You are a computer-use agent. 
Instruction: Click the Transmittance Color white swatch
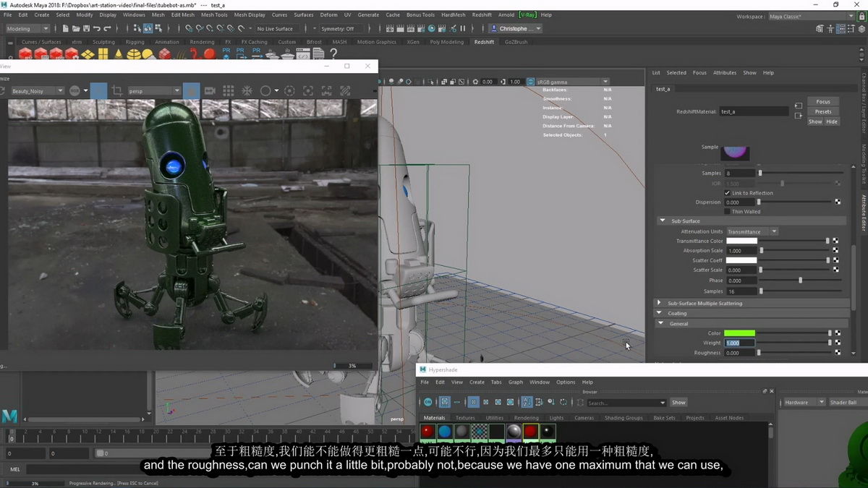click(741, 241)
